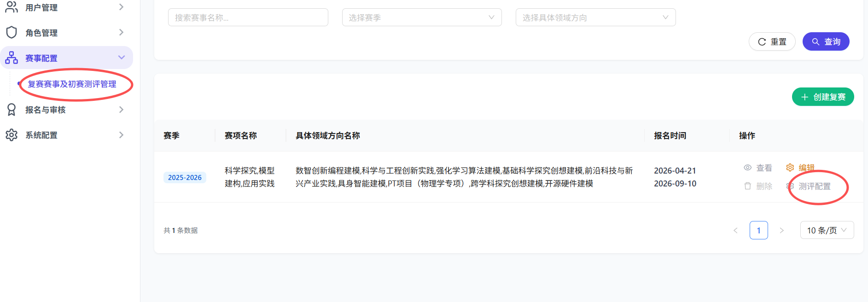Click the 赛事配置 hierarchy icon
This screenshot has width=868, height=302.
[12, 58]
